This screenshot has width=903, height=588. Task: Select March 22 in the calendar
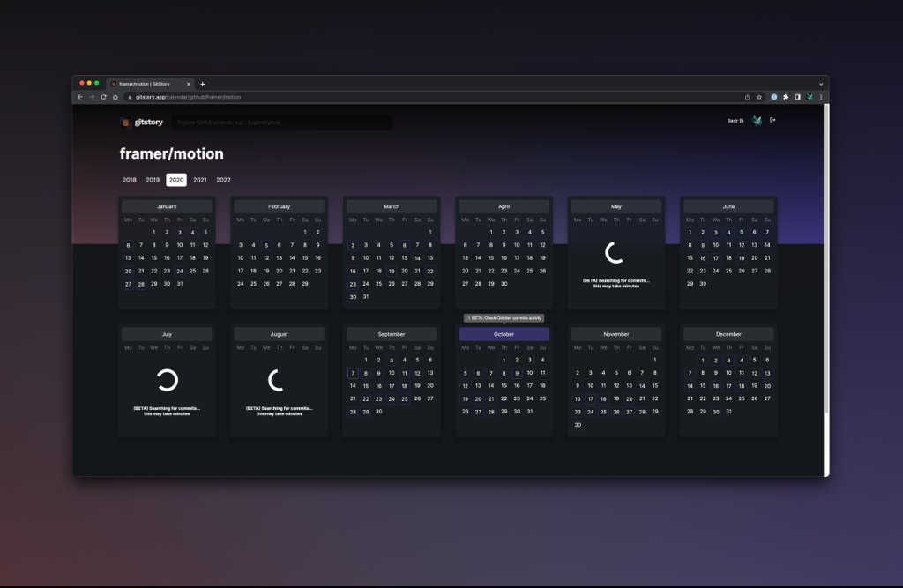pyautogui.click(x=430, y=272)
